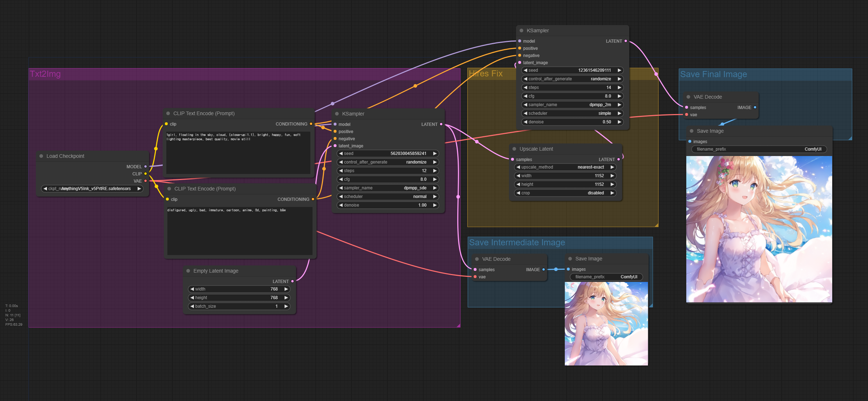The image size is (868, 401).
Task: Select the Save Intermediate Image group title
Action: click(517, 242)
